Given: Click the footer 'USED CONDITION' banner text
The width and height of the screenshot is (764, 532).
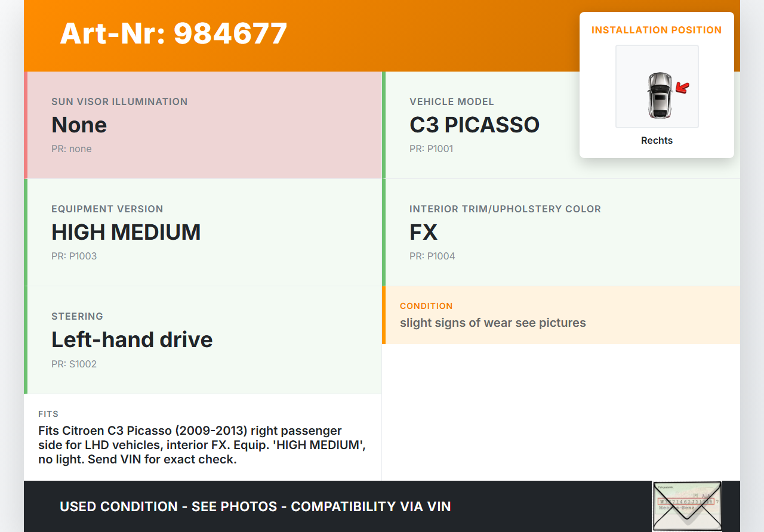Looking at the screenshot, I should 255,507.
